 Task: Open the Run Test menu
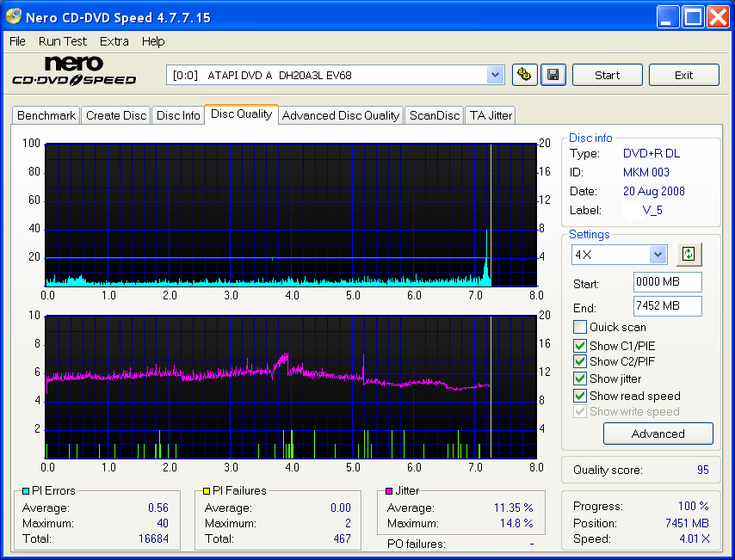pos(62,40)
